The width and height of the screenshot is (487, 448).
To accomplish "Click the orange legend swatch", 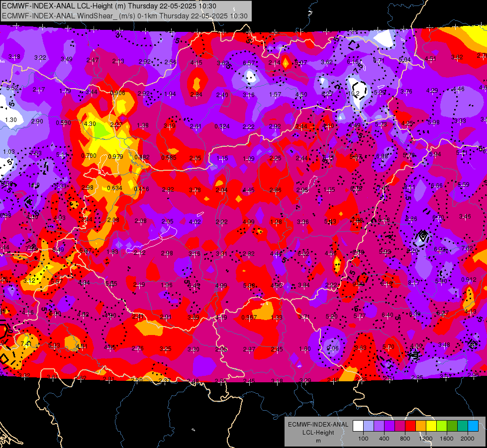I will click(421, 426).
